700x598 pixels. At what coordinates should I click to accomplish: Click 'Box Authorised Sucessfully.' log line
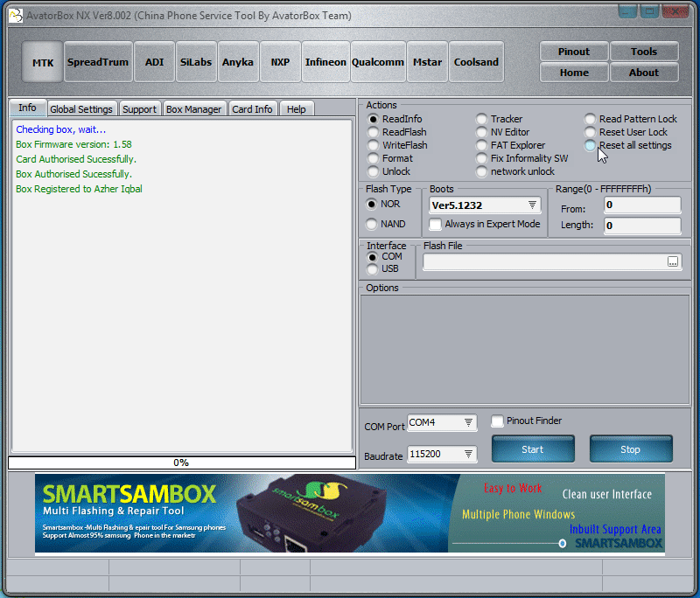pyautogui.click(x=73, y=174)
